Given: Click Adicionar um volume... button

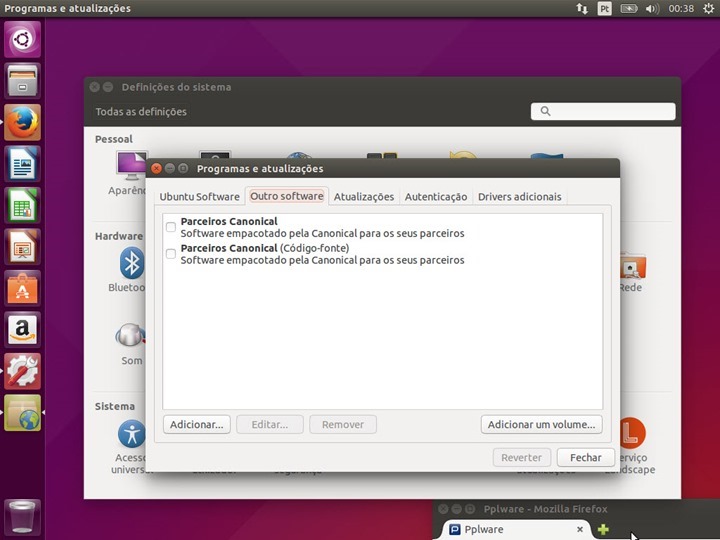Looking at the screenshot, I should click(x=541, y=424).
